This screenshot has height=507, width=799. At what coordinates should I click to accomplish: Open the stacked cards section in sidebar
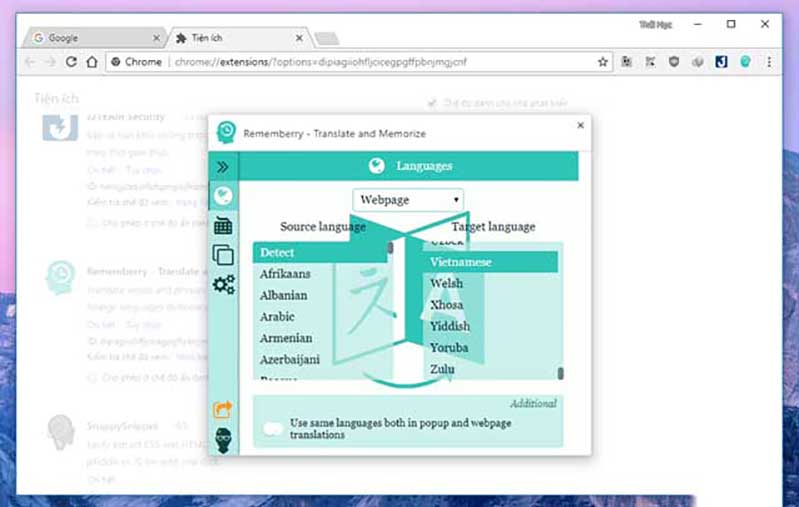click(x=223, y=255)
